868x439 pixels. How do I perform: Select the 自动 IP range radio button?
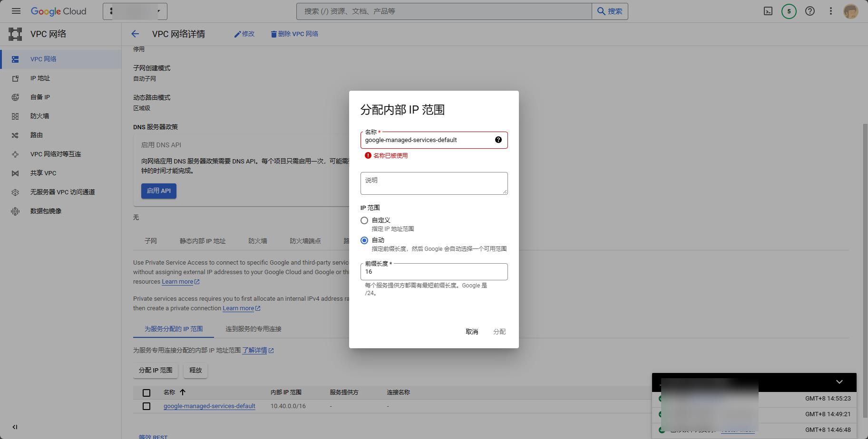tap(364, 240)
